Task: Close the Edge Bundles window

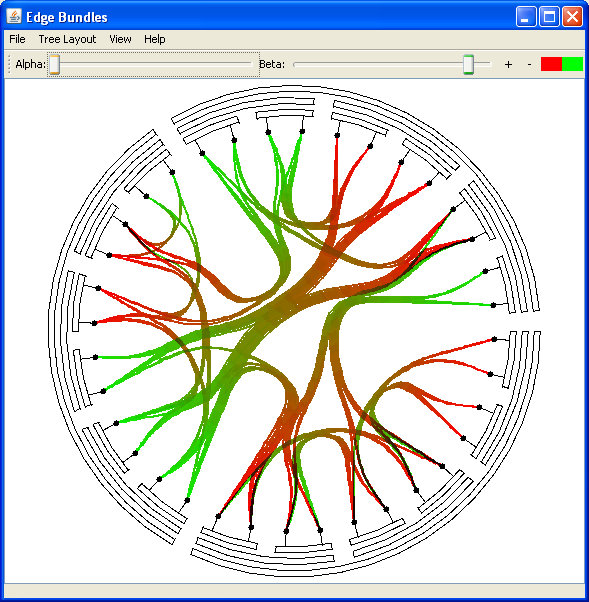Action: click(x=572, y=17)
